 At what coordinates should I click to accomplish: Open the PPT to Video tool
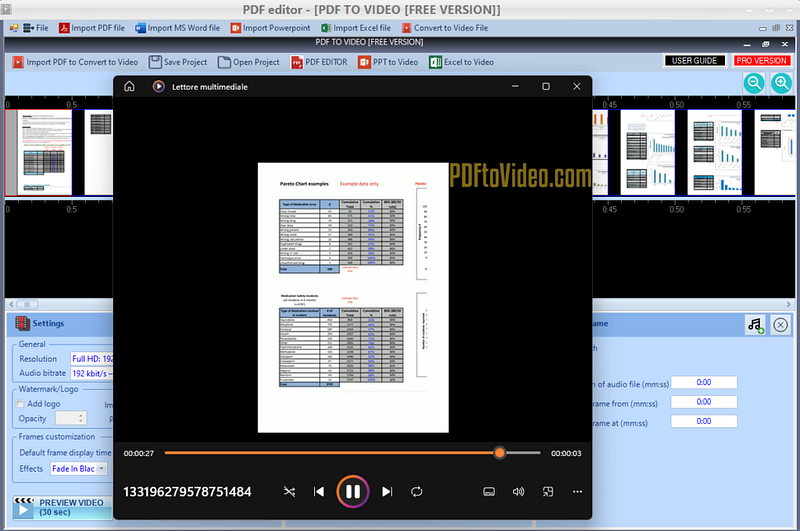point(388,62)
